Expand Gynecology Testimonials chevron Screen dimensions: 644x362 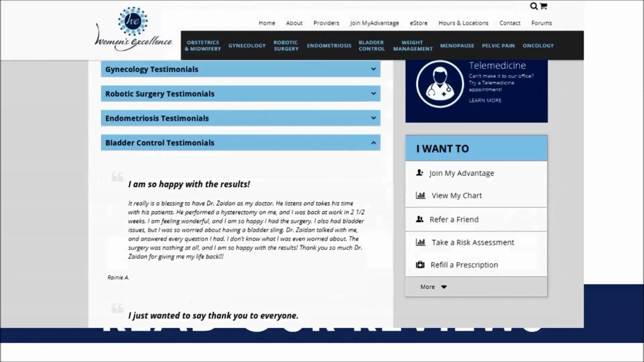373,69
